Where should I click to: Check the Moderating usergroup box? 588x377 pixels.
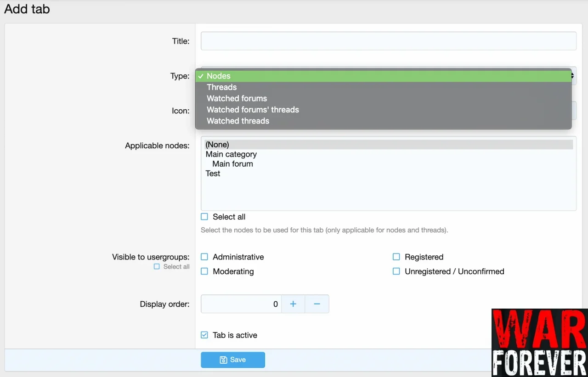[204, 271]
